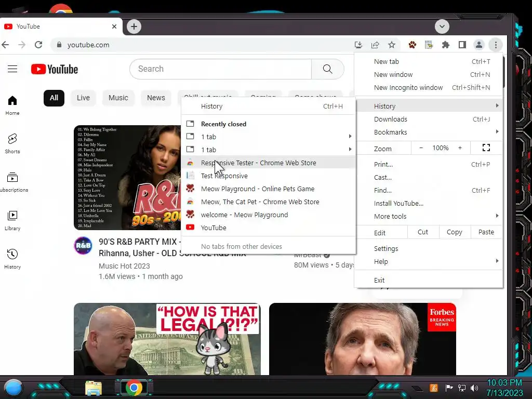
Task: Open Shorts in YouTube sidebar
Action: pyautogui.click(x=12, y=143)
